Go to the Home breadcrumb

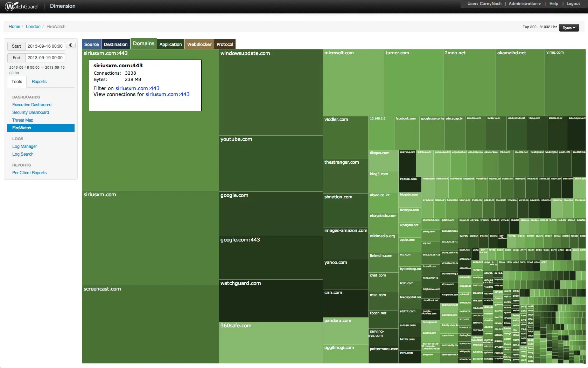14,27
